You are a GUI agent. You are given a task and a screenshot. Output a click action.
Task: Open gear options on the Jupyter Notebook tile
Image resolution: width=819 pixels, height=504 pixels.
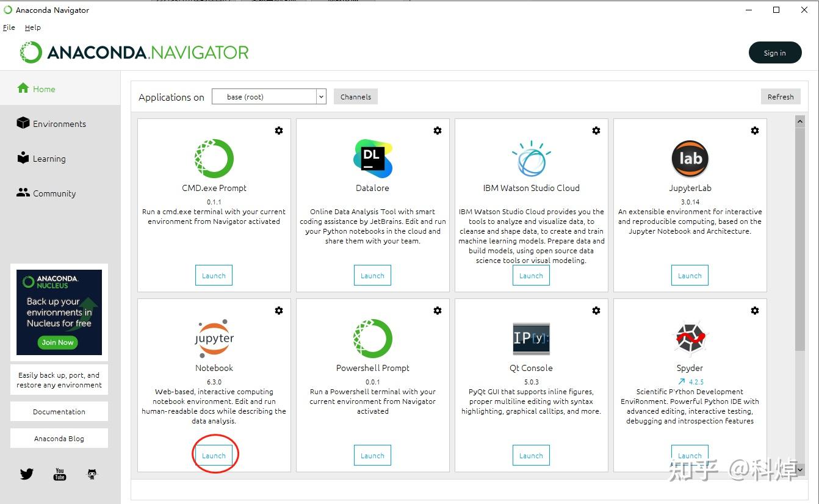click(279, 311)
